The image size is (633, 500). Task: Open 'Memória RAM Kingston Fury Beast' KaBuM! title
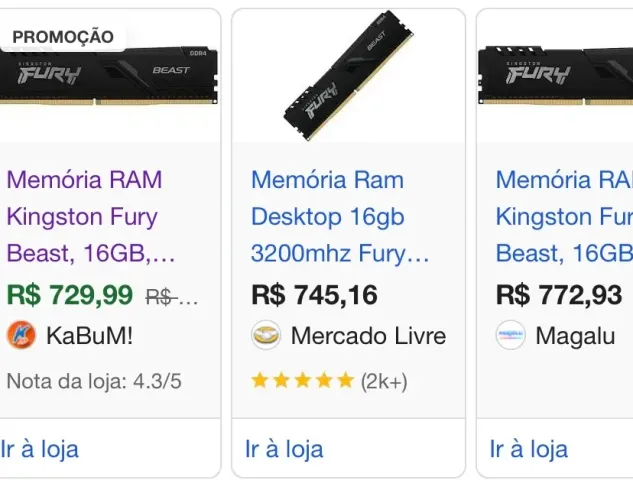[x=91, y=217]
